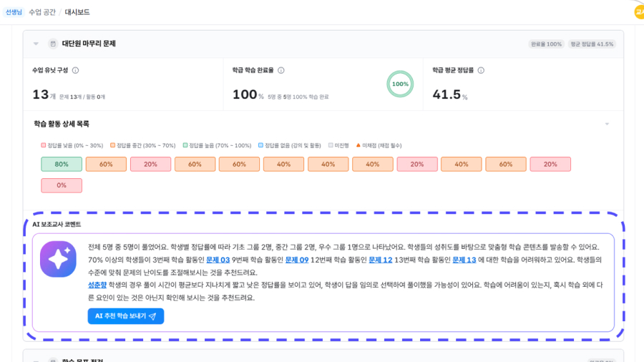
Task: Click the document icon beside 대단원 마무리 문제
Action: coord(52,44)
